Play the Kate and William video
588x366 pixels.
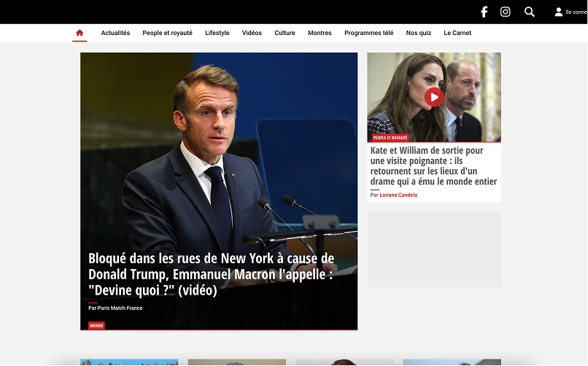[x=434, y=98]
